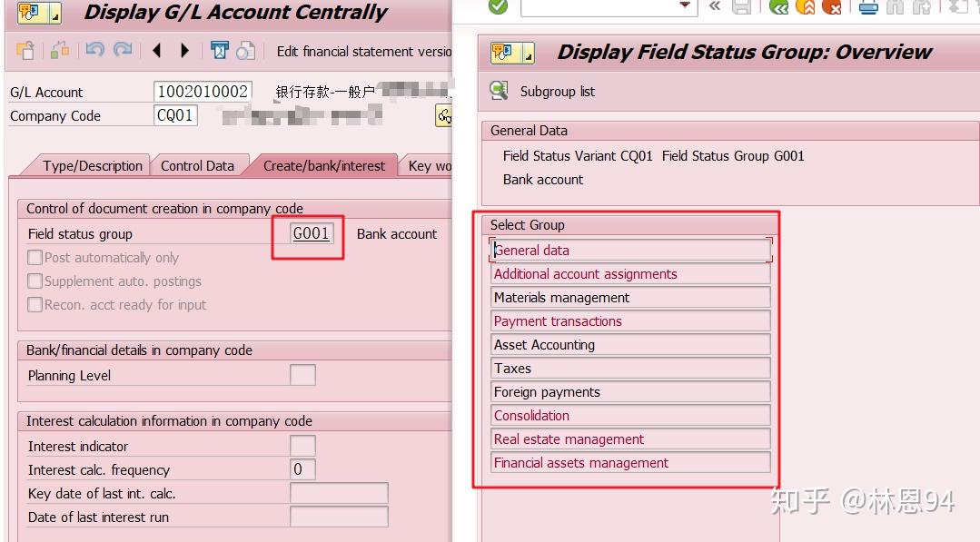
Task: Switch to the Type/Description tab
Action: pos(92,165)
